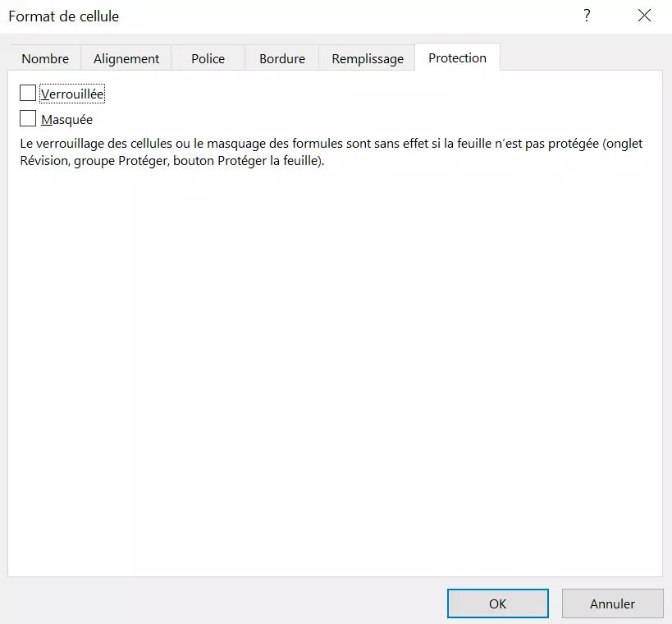Open help via the question mark icon
The width and height of the screenshot is (672, 624).
pyautogui.click(x=587, y=16)
